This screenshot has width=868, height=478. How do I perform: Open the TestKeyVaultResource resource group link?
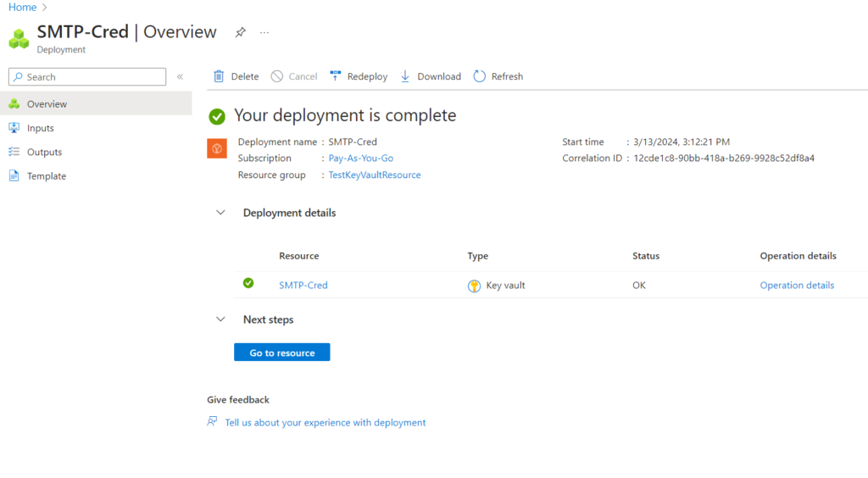pyautogui.click(x=374, y=175)
